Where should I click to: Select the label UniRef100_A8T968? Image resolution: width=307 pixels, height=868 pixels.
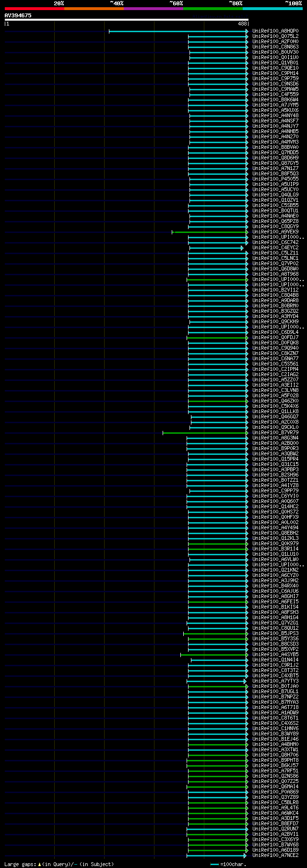[275, 274]
